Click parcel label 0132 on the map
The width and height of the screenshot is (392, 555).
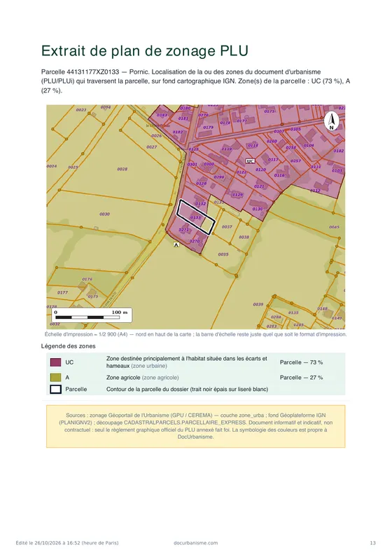point(200,203)
